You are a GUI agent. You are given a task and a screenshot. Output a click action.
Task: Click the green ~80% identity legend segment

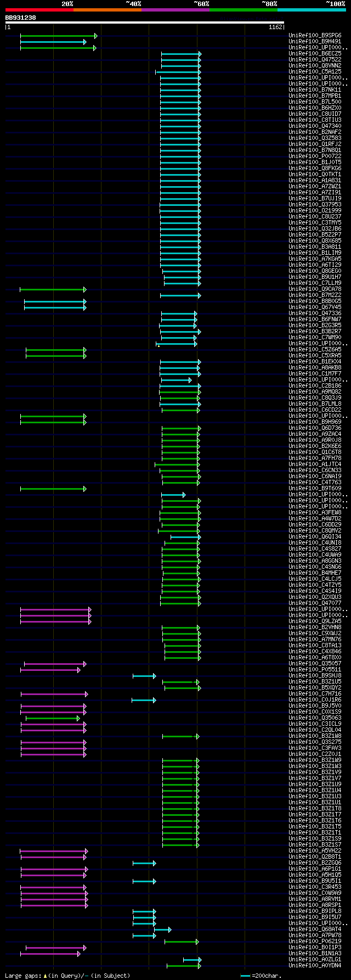pyautogui.click(x=244, y=10)
